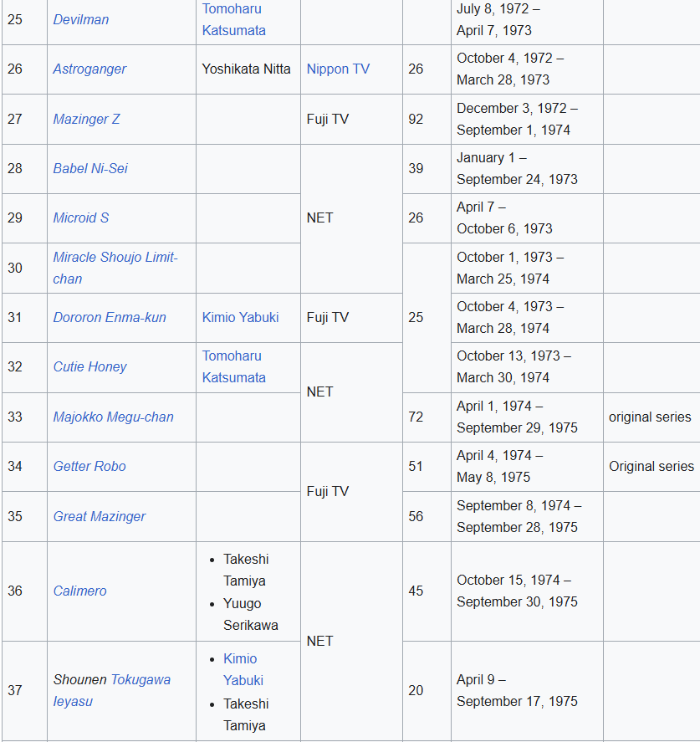Click Fuji TV cell beside Getter Robo
Viewport: 700px width, 742px height.
coord(351,492)
